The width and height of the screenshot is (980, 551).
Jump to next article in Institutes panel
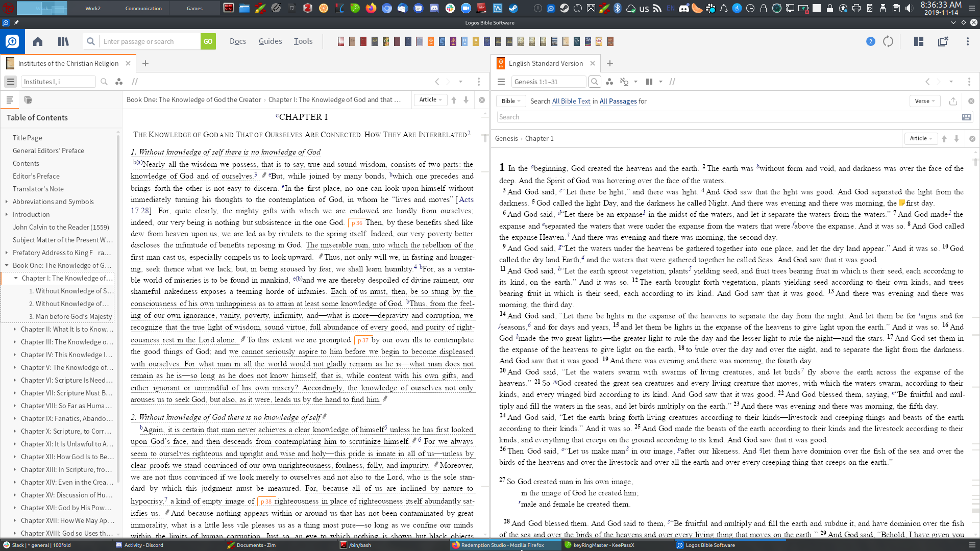(x=466, y=100)
